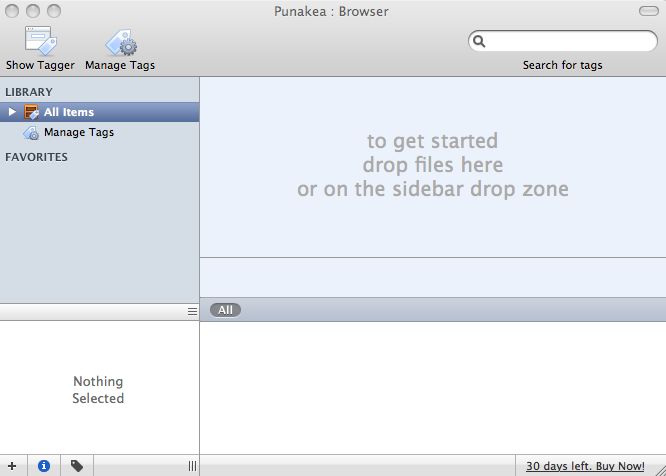The width and height of the screenshot is (666, 476).
Task: Select Manage Tags in the sidebar
Action: [79, 132]
